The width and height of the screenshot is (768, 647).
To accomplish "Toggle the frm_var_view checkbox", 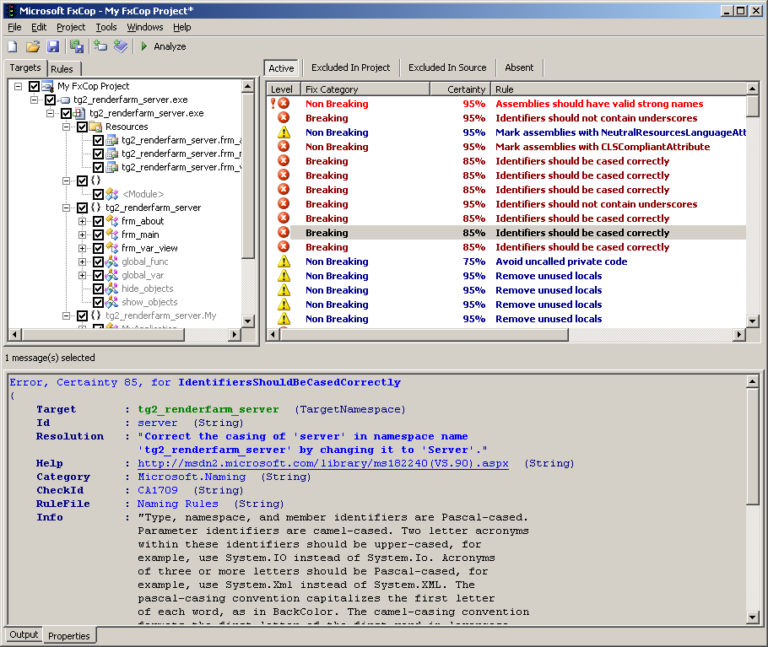I will [98, 248].
